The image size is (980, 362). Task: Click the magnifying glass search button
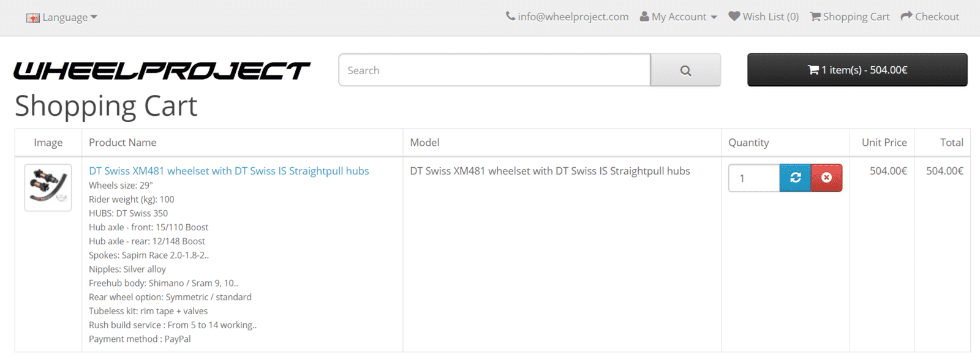685,70
